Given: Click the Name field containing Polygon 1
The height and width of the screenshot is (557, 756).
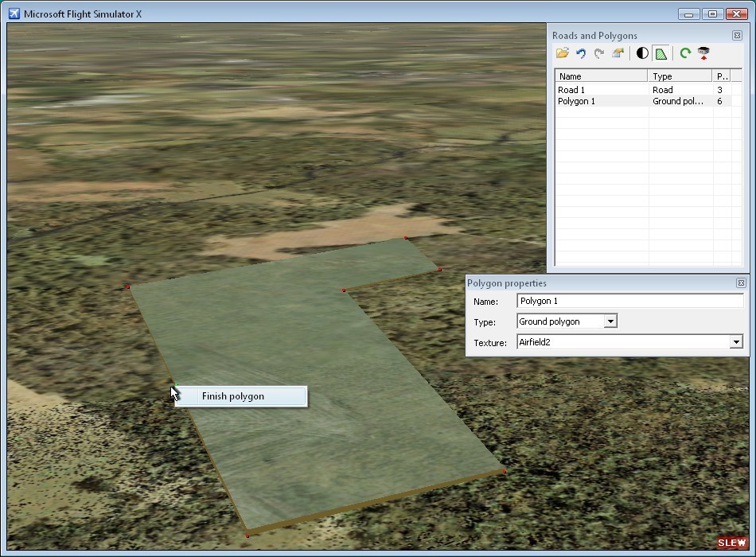Looking at the screenshot, I should (x=629, y=302).
